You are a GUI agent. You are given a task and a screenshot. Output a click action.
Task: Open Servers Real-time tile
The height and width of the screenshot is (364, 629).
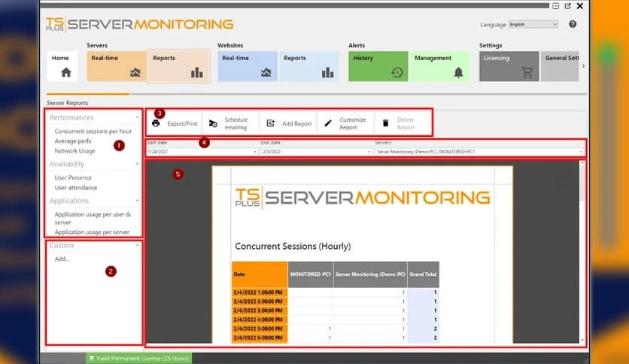click(117, 66)
